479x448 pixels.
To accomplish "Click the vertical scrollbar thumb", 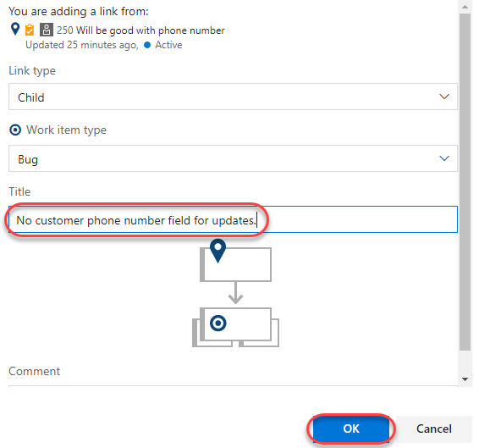I will (x=465, y=182).
